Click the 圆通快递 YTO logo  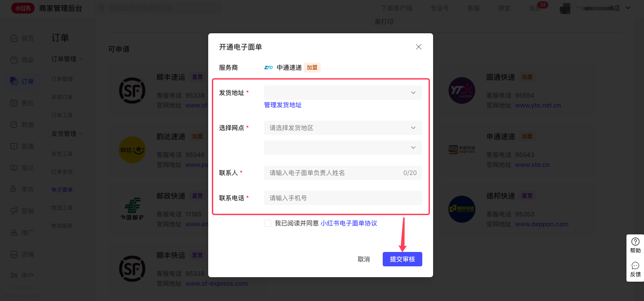click(x=462, y=90)
